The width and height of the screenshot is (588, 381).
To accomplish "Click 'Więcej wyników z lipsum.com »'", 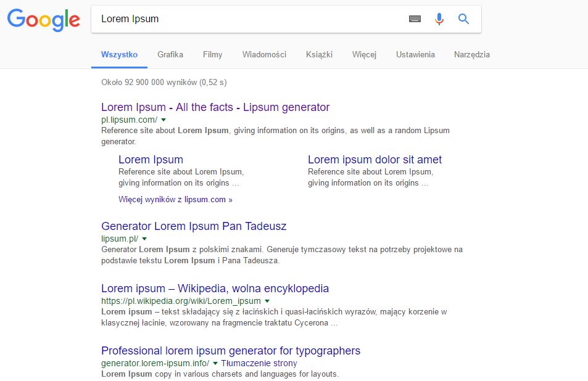I will (x=175, y=199).
